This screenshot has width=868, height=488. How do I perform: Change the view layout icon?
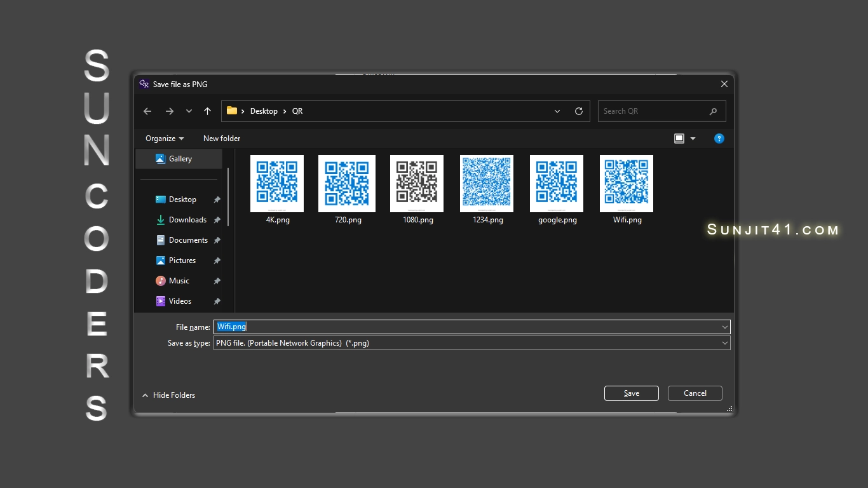(x=679, y=139)
